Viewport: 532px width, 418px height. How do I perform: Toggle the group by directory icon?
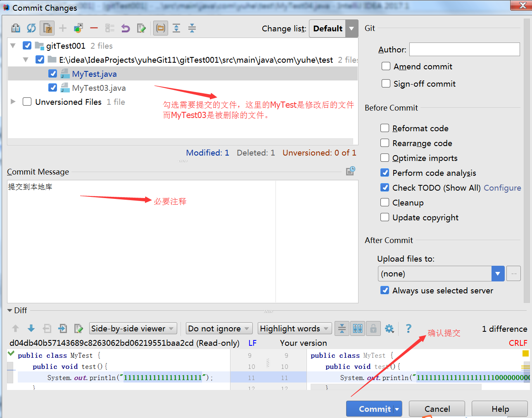(x=161, y=28)
